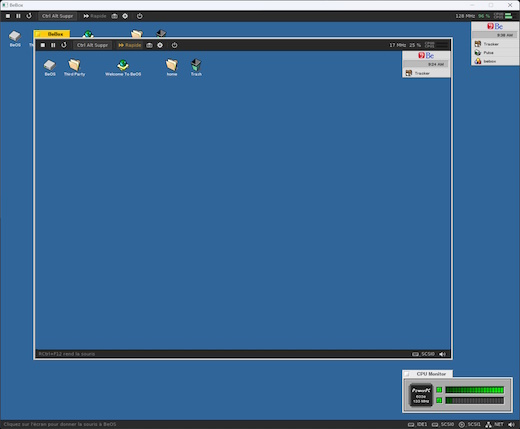Toggle first CPU green button in CPU Monitor
The height and width of the screenshot is (429, 520).
439,390
